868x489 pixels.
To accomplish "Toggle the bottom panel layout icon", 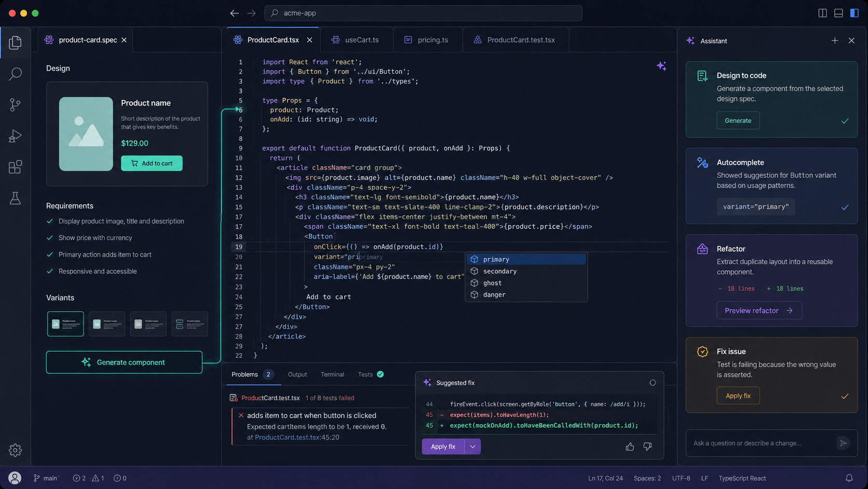I will pyautogui.click(x=838, y=13).
